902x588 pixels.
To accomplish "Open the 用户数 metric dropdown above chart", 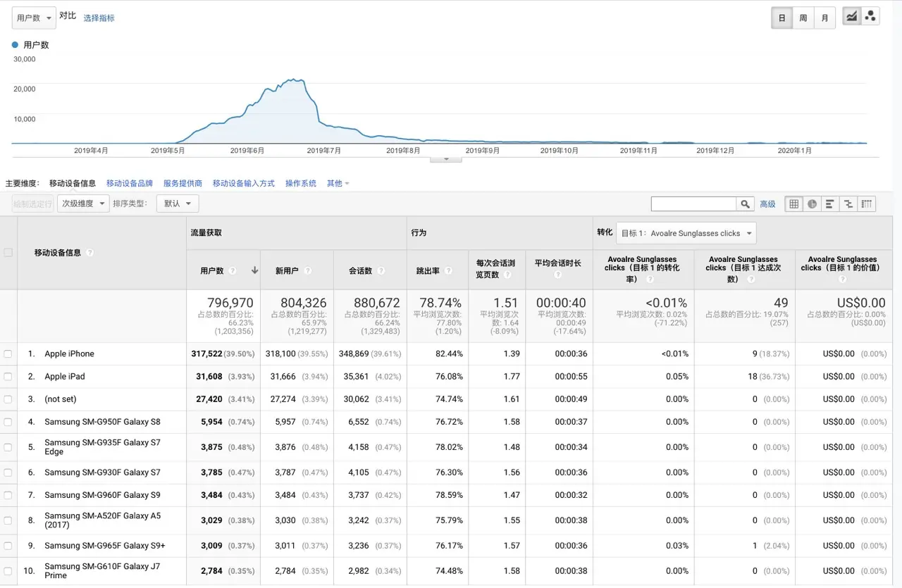I will (34, 18).
